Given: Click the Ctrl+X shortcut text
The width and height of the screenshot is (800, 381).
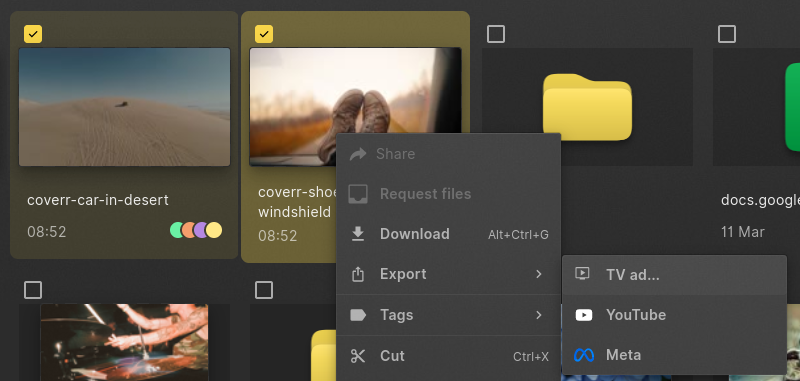Looking at the screenshot, I should pos(531,357).
